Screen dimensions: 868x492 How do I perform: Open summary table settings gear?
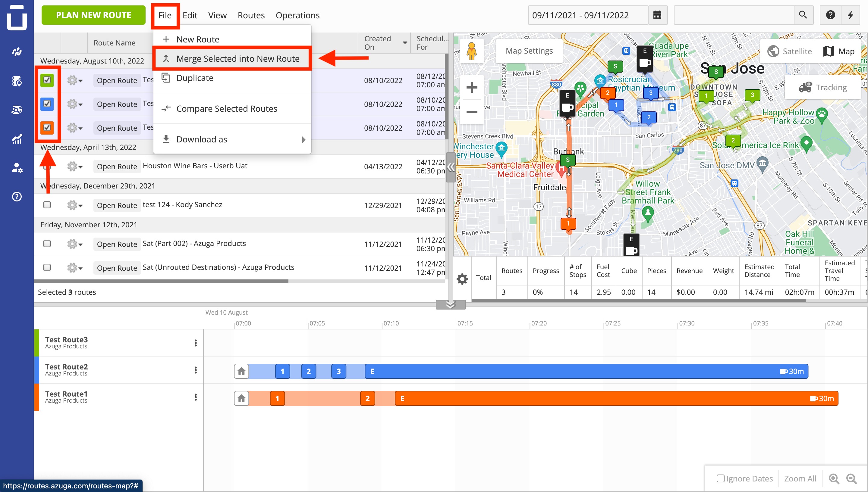462,279
